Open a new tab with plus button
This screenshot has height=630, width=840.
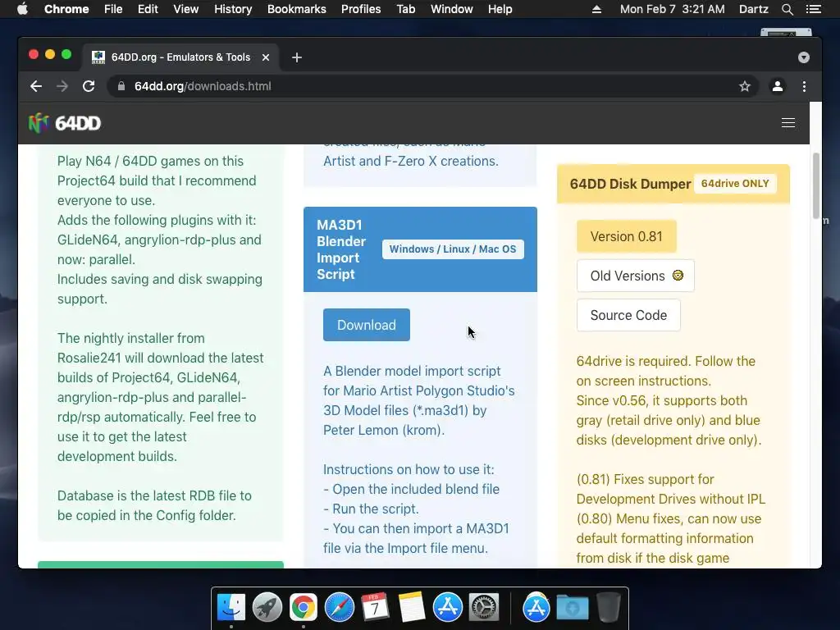click(x=297, y=57)
